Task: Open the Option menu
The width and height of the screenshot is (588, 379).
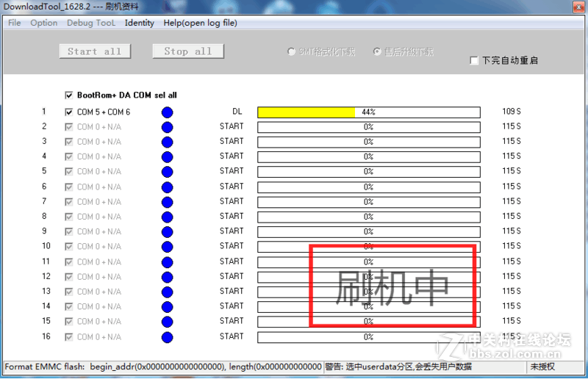Action: point(44,23)
